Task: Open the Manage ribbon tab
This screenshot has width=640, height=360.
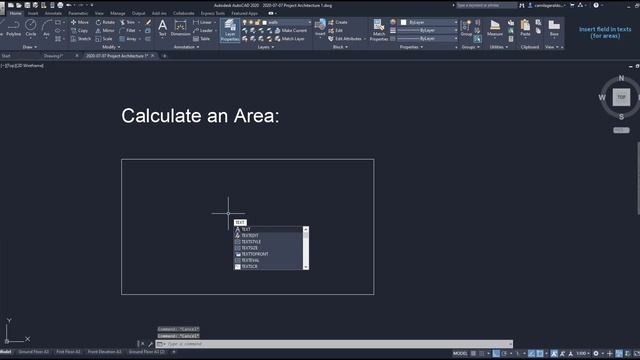Action: [x=118, y=13]
